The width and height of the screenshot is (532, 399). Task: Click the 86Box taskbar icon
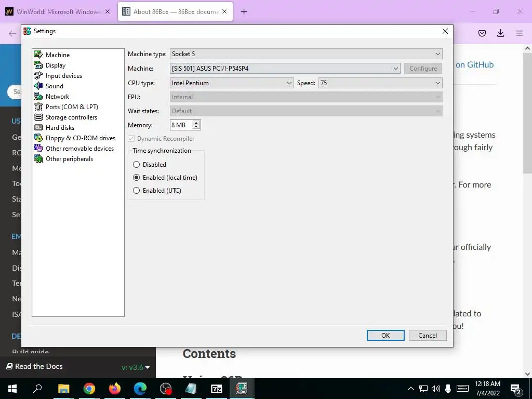242,389
